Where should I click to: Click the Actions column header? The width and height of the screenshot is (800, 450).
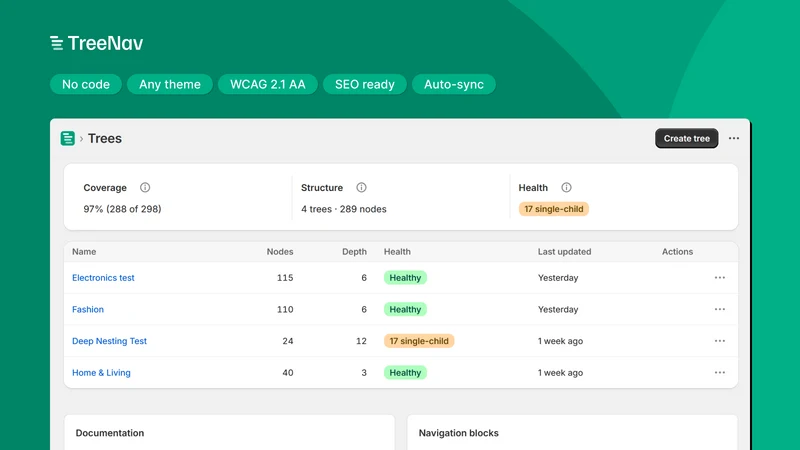pos(677,252)
